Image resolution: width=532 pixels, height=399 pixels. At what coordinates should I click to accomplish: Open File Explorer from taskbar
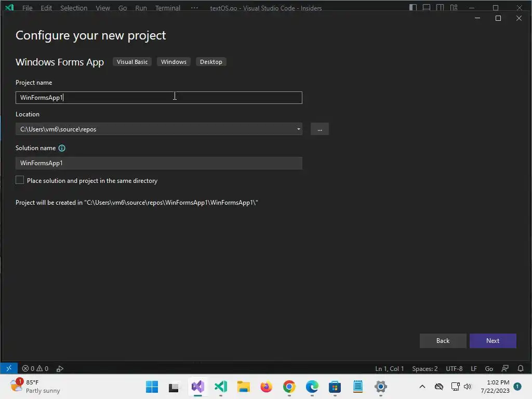point(243,387)
